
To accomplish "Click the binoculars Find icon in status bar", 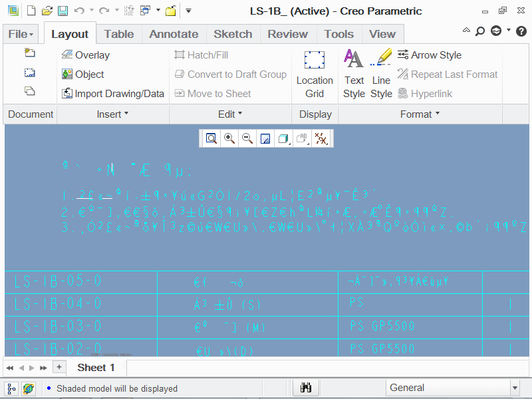I will [x=307, y=388].
